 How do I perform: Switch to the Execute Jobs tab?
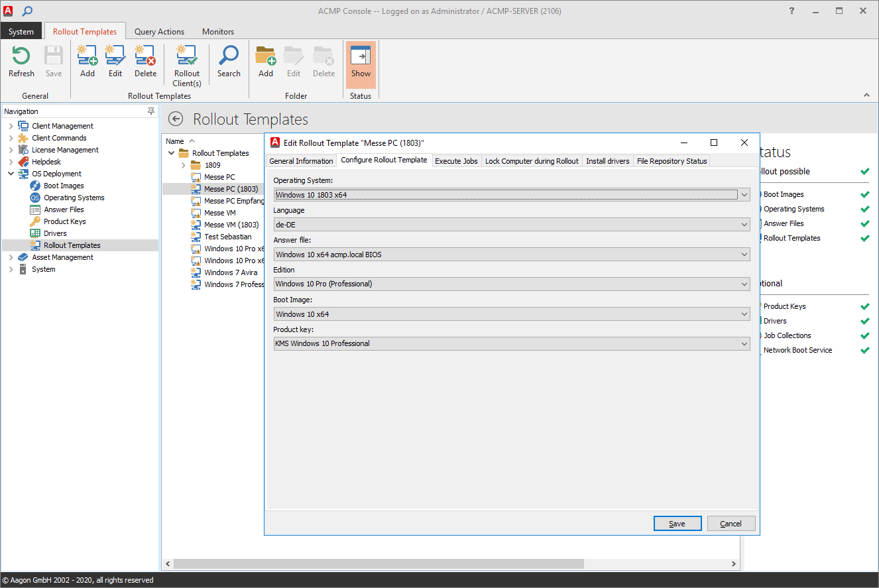(x=456, y=161)
